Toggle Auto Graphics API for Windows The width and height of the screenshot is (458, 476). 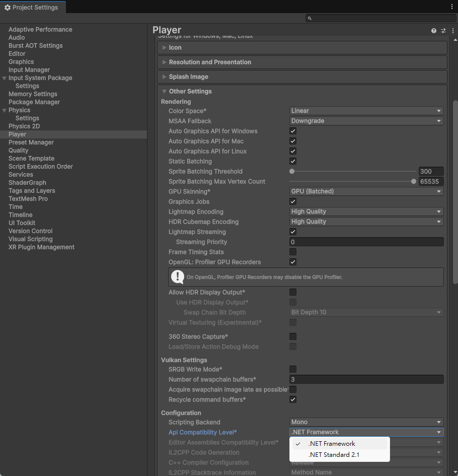click(x=293, y=131)
